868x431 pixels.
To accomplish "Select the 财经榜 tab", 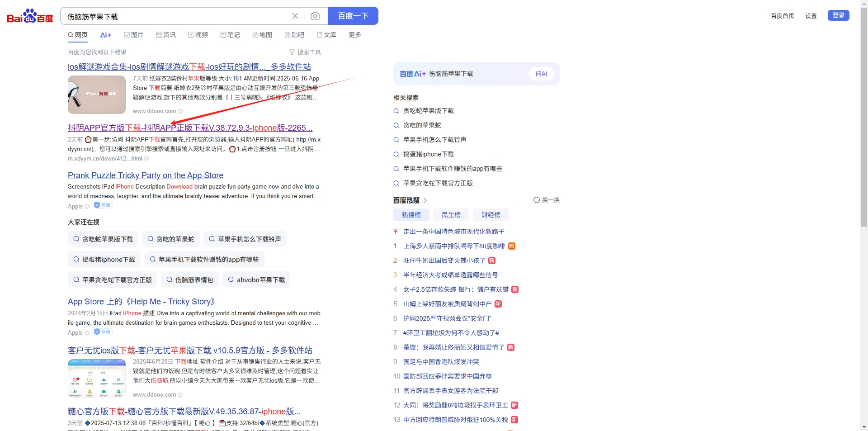I will point(491,215).
